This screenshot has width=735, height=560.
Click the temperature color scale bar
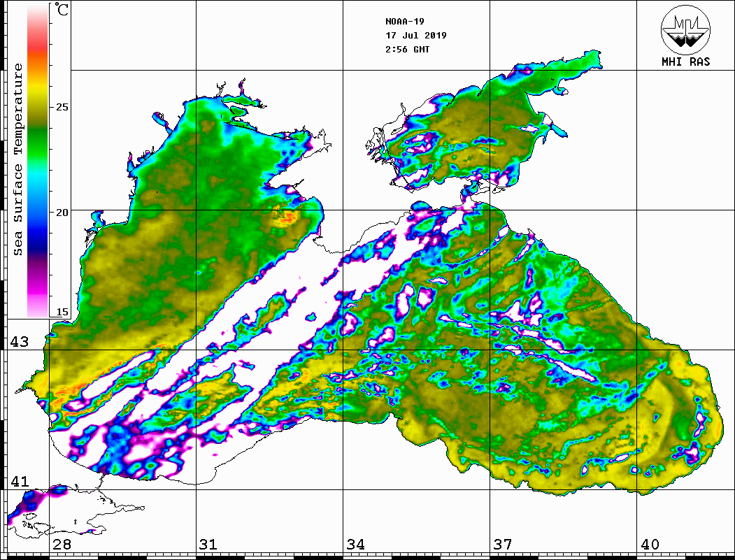pos(38,160)
